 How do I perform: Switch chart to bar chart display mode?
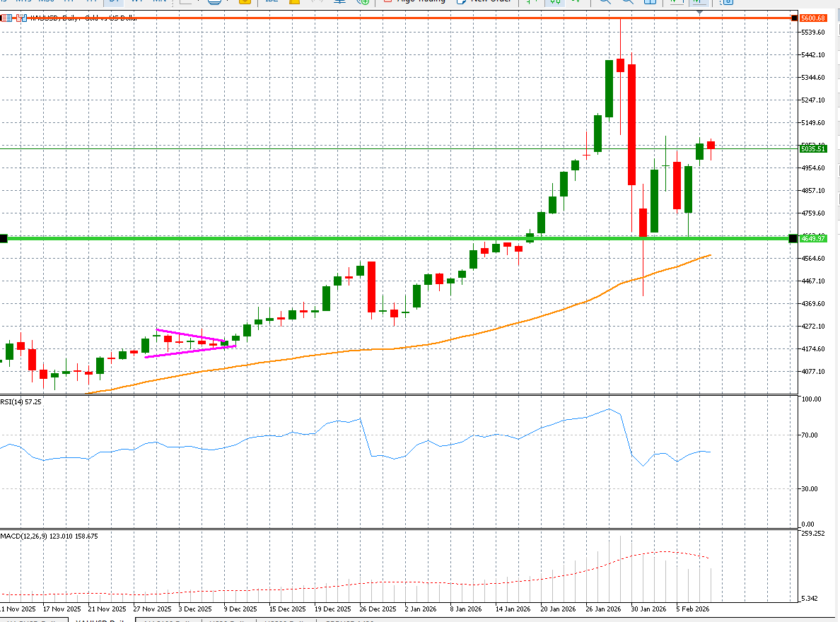(x=527, y=3)
